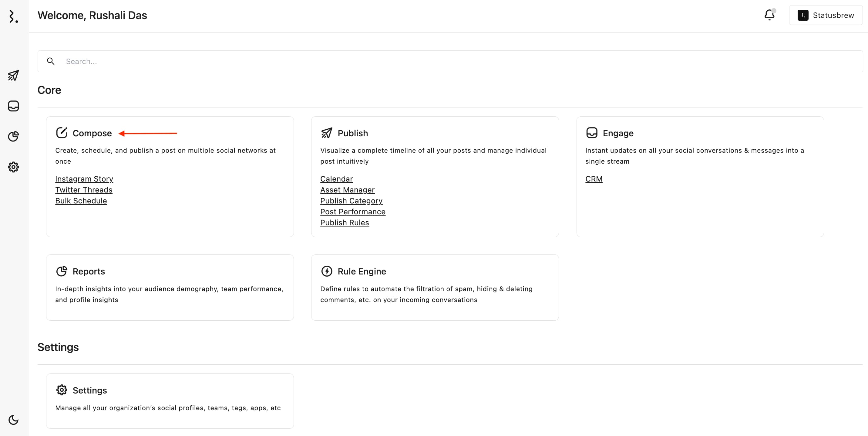
Task: Expand the Publish Rules section
Action: (x=344, y=222)
